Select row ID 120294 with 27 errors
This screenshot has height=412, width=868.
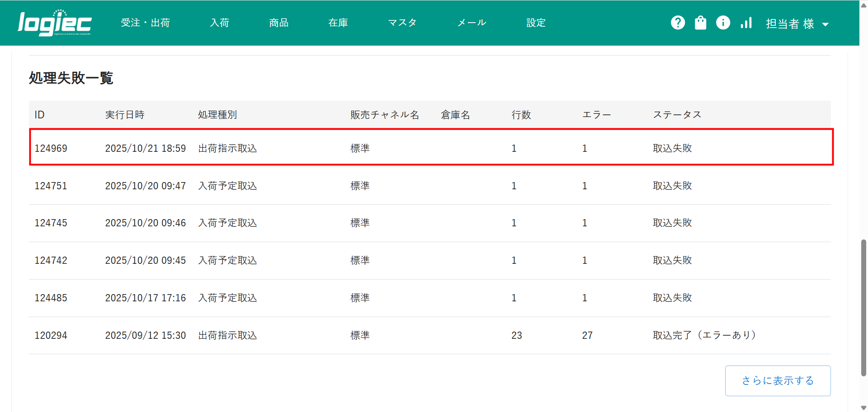click(x=51, y=335)
